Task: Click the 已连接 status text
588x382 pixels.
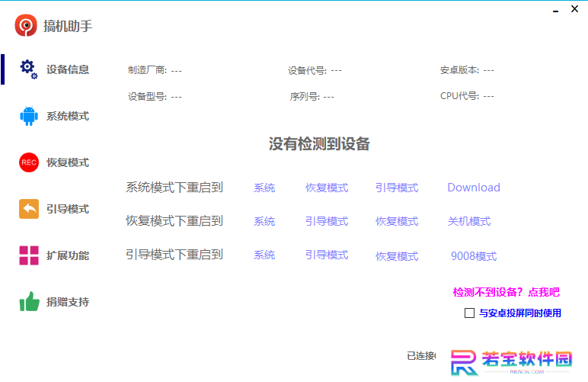Action: click(421, 356)
